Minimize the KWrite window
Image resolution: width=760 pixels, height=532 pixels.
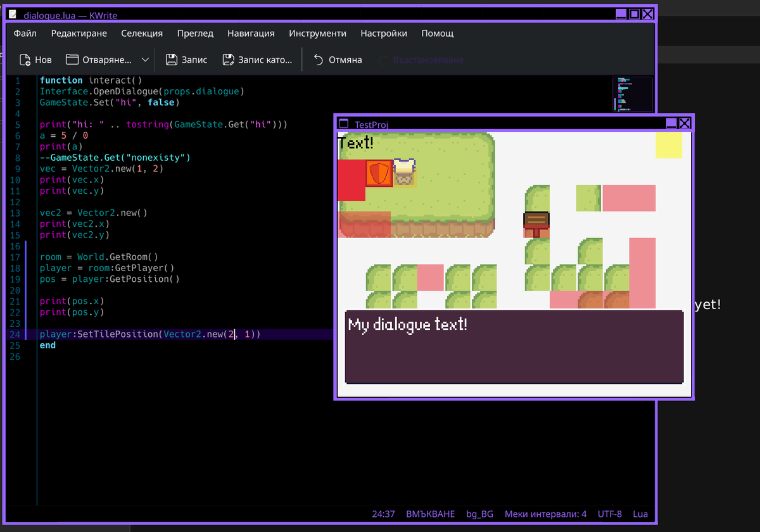click(621, 15)
